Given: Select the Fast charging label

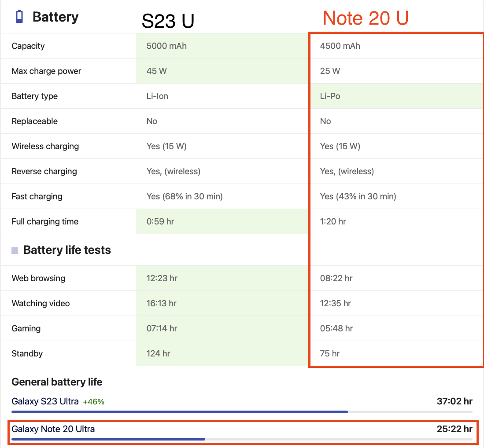Looking at the screenshot, I should click(x=37, y=197).
